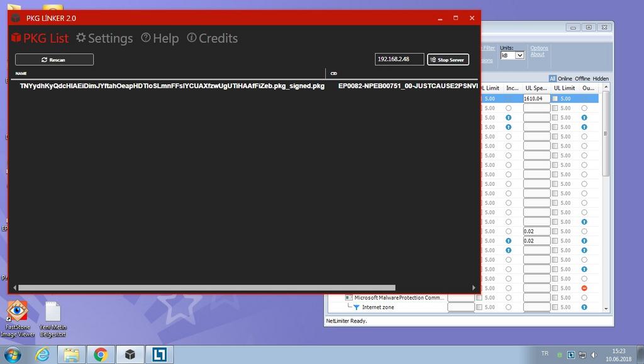
Task: Show Hidden applications in NetLimiter
Action: [x=601, y=79]
